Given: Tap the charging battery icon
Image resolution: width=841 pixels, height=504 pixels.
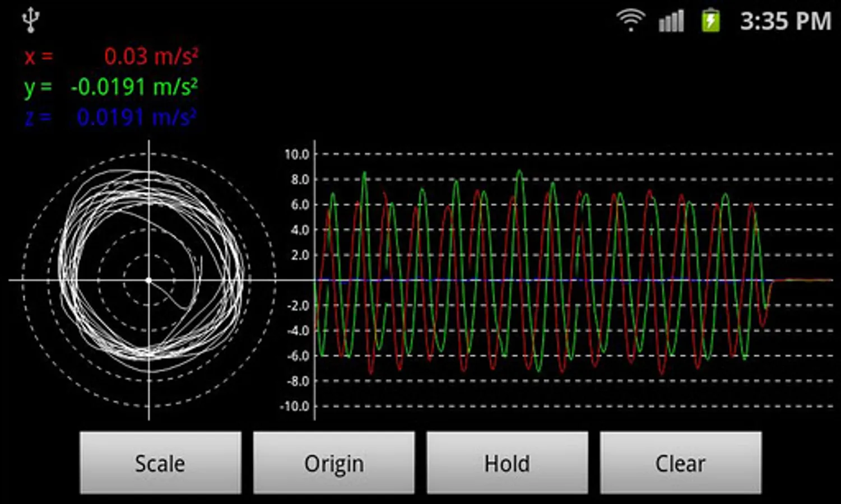Looking at the screenshot, I should pos(710,21).
